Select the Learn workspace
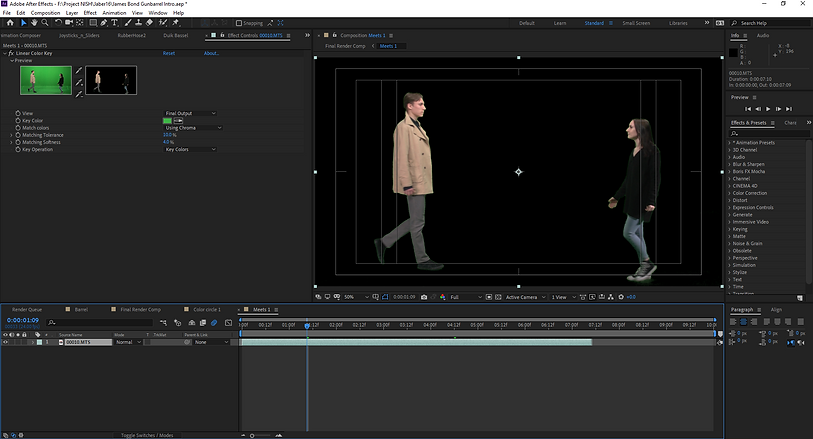Viewport: 813px width, 439px height. pyautogui.click(x=560, y=23)
